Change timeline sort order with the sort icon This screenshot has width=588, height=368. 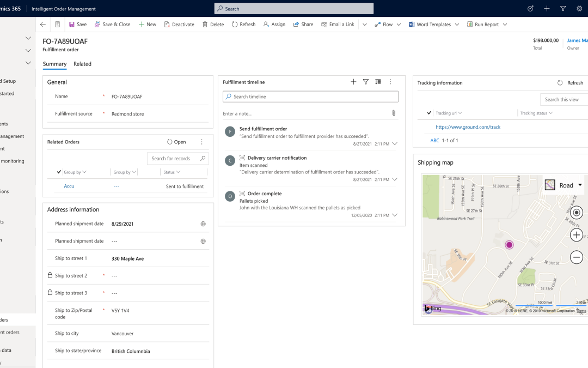click(378, 82)
